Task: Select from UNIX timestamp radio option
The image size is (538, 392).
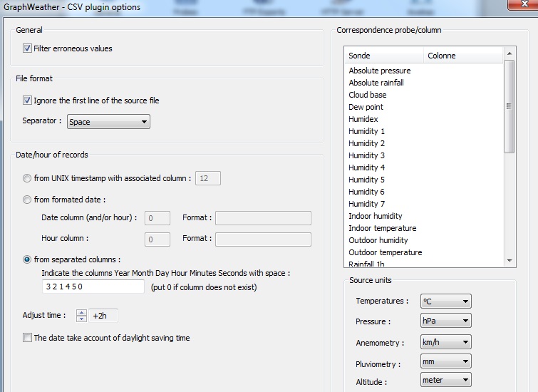Action: [28, 178]
